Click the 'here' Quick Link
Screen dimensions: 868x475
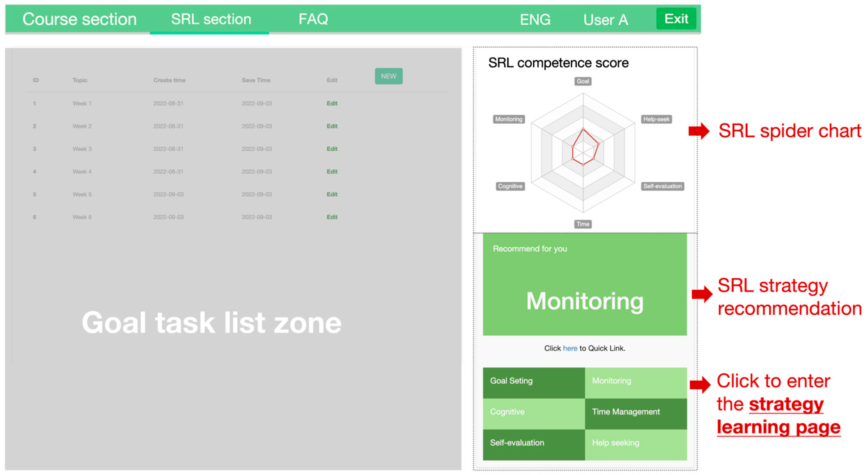(570, 348)
